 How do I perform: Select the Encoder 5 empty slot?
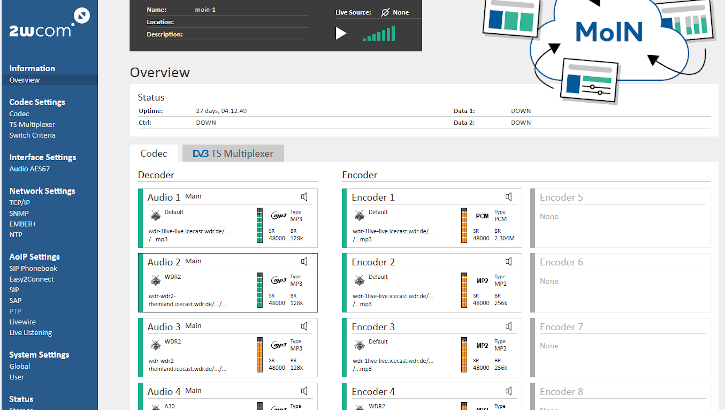620,218
